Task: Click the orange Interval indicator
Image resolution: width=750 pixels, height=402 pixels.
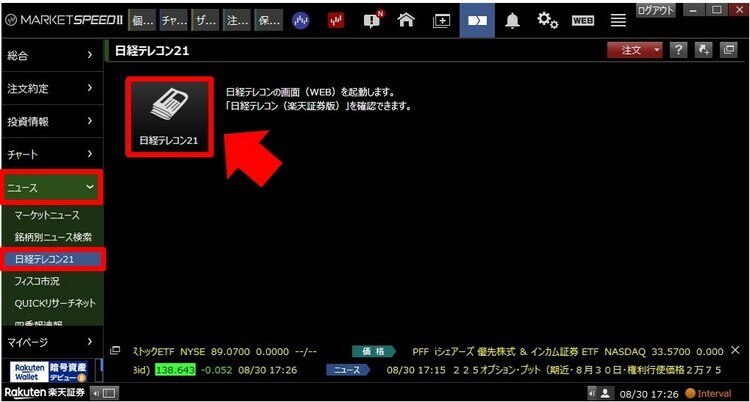Action: [x=708, y=394]
